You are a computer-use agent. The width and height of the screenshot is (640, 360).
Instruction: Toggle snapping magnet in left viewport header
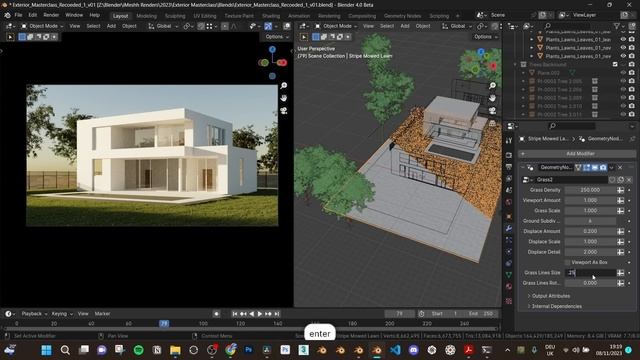click(201, 26)
